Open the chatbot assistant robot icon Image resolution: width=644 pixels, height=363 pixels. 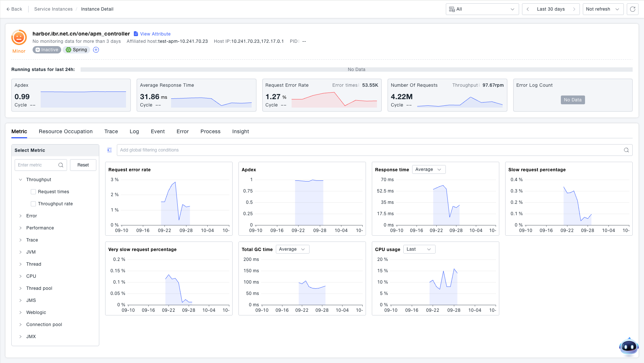click(629, 346)
